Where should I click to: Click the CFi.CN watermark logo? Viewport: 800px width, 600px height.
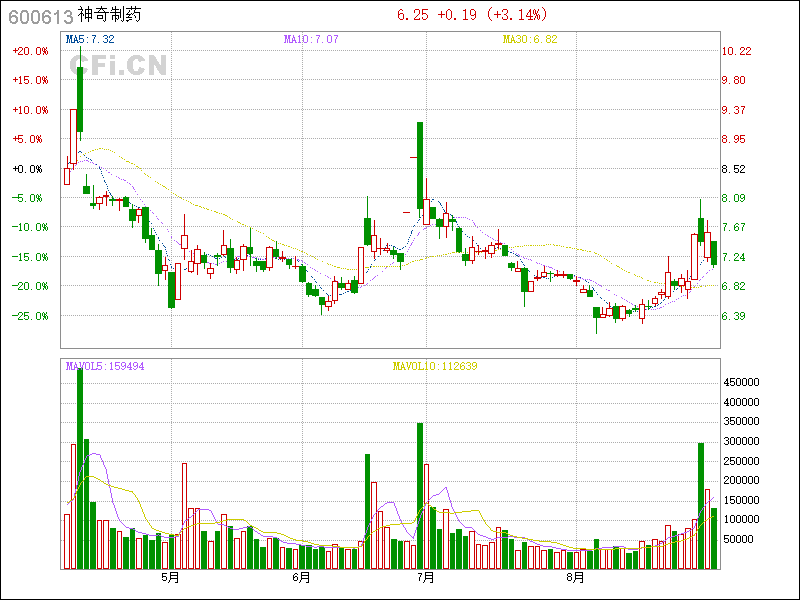coord(118,65)
